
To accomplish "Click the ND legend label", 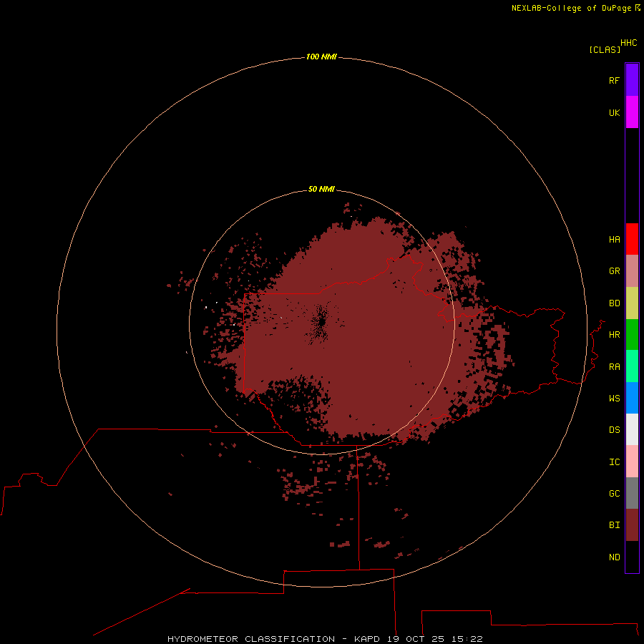I will coord(615,557).
